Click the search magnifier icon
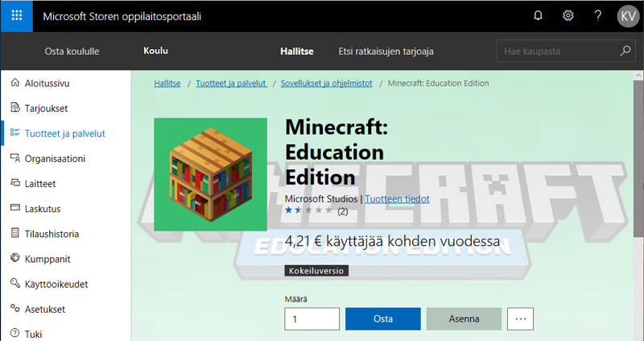 pyautogui.click(x=625, y=51)
